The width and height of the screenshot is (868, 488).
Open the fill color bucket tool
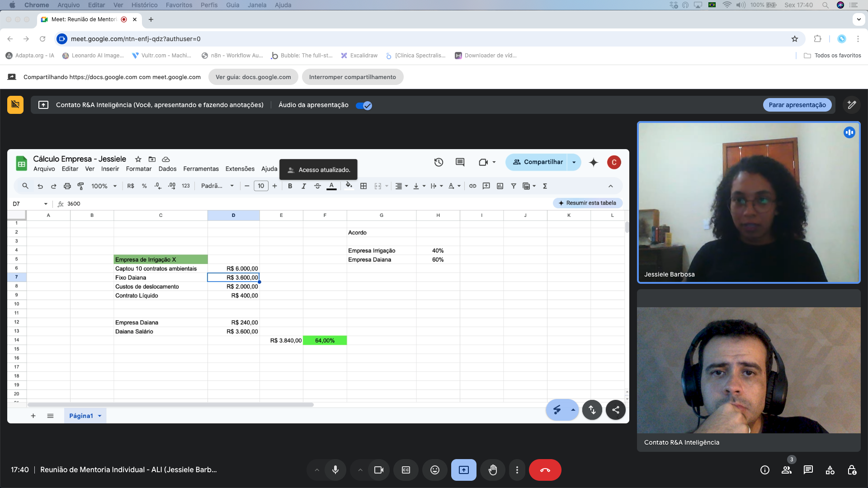[x=349, y=185]
